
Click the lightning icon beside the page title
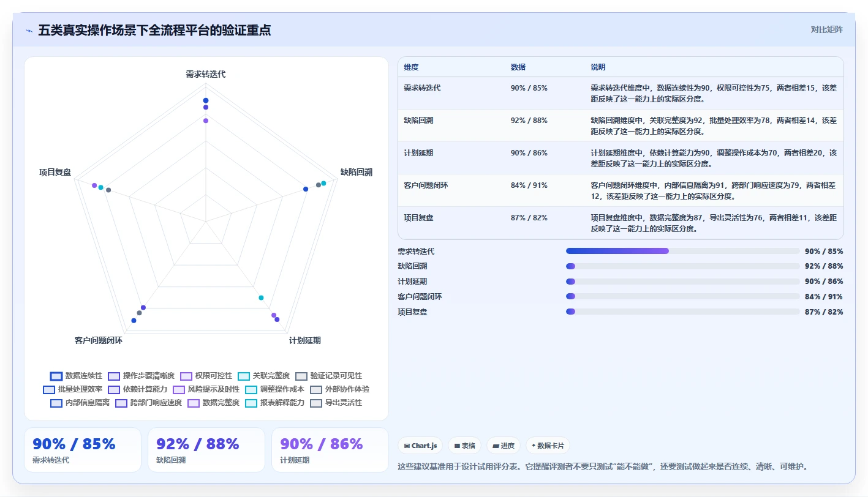(29, 31)
